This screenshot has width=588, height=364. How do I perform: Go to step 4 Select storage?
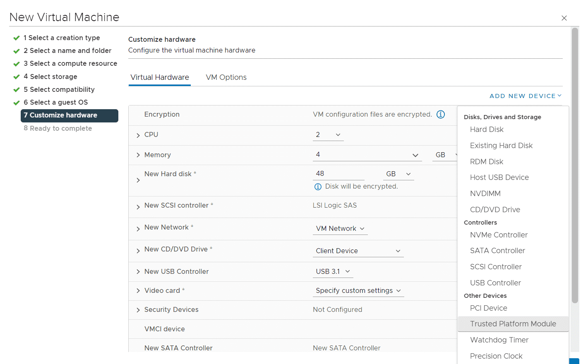pos(50,77)
